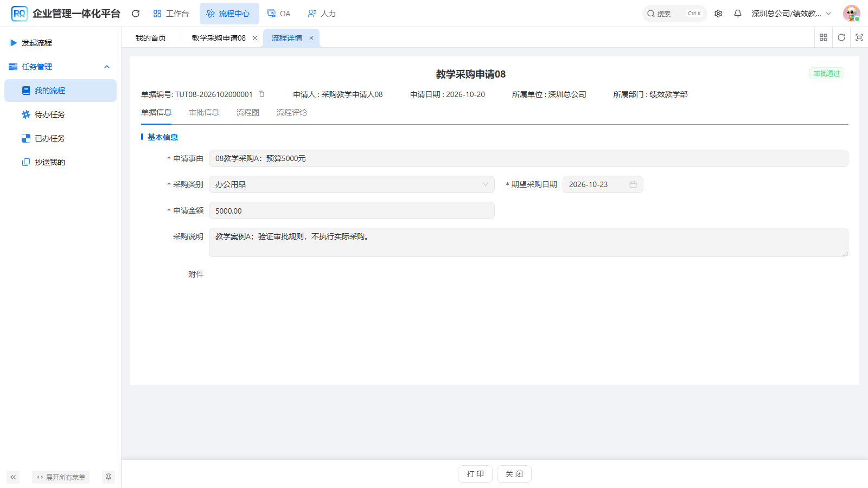The height and width of the screenshot is (488, 868).
Task: Select 我的流程 in the sidebar
Action: (x=60, y=91)
